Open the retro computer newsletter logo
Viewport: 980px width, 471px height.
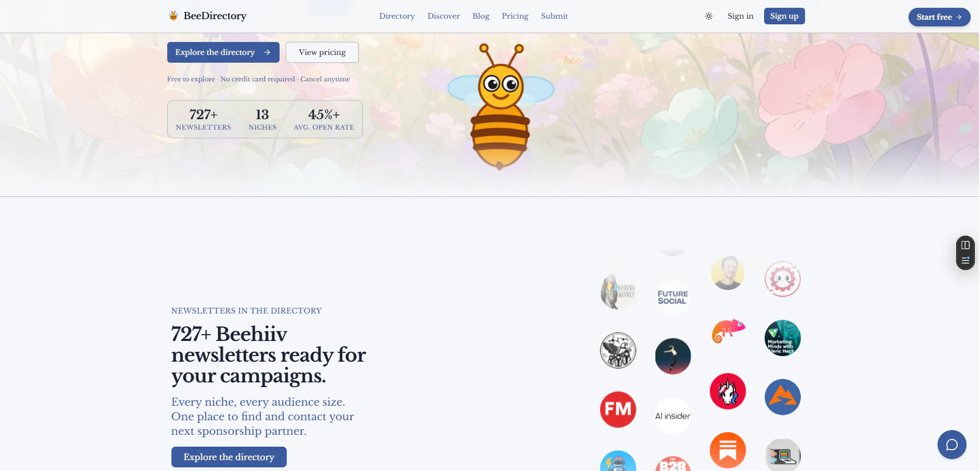783,455
